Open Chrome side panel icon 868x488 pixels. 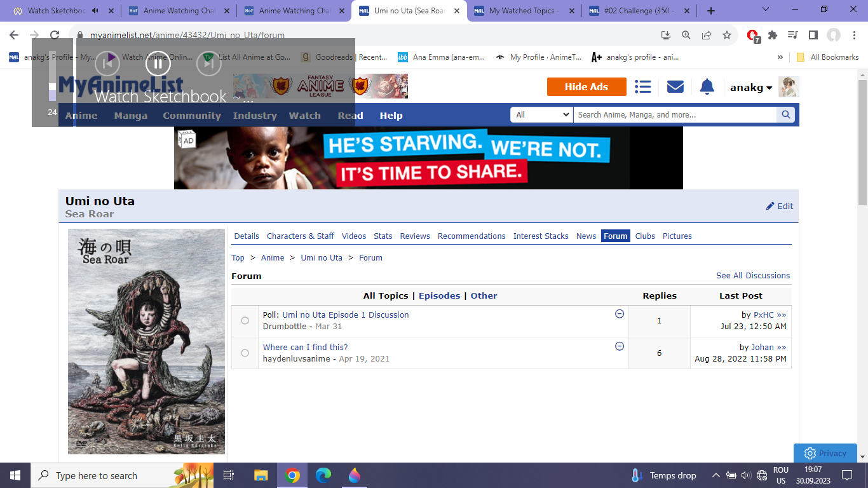coord(813,36)
